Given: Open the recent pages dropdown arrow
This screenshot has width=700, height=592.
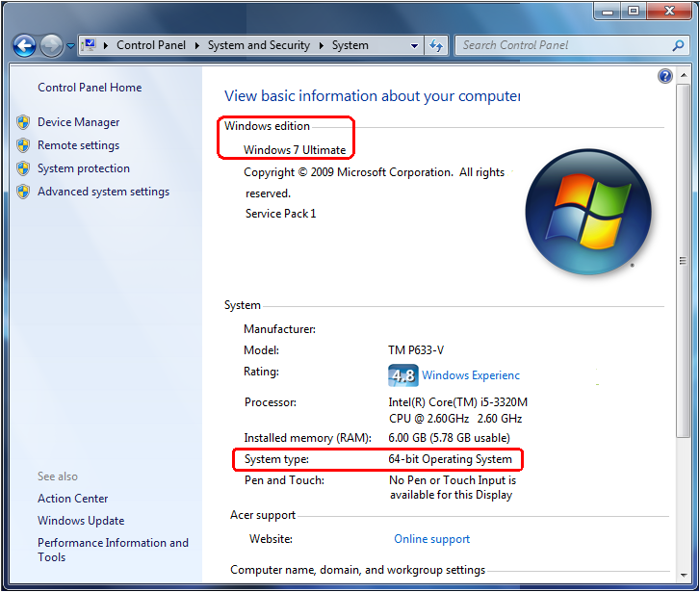Looking at the screenshot, I should [x=70, y=46].
